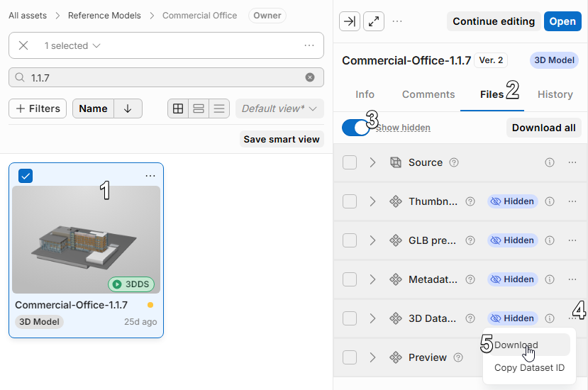Click the sort direction arrow button
This screenshot has width=588, height=390.
click(x=128, y=108)
